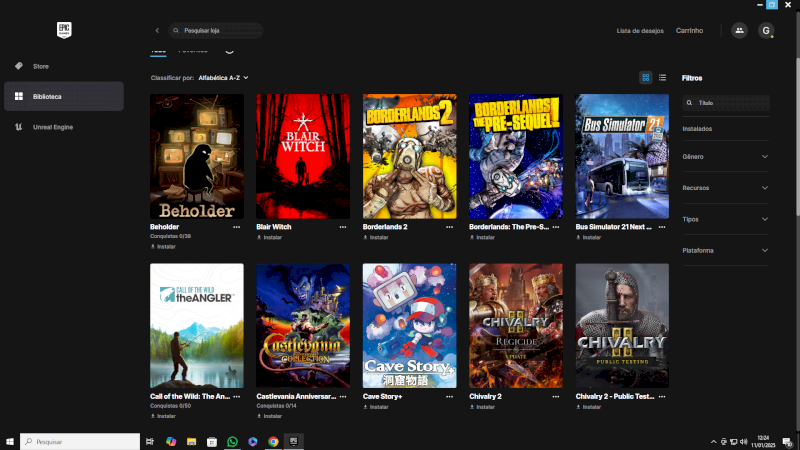Open the Alfabética A-Z sort dropdown

[223, 78]
